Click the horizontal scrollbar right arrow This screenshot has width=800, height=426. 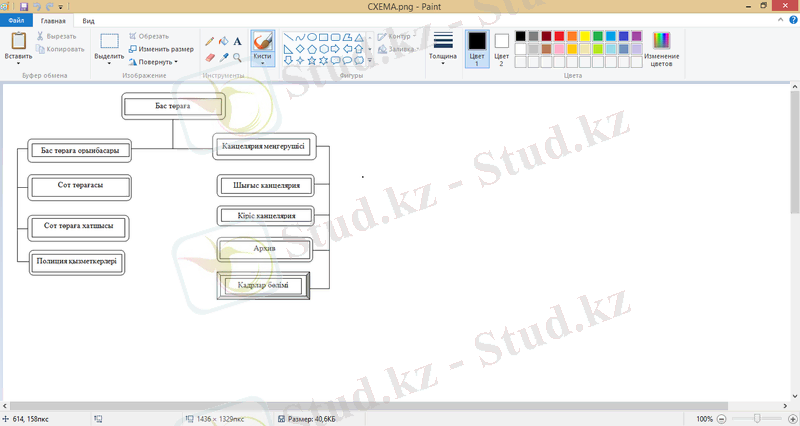pyautogui.click(x=785, y=406)
